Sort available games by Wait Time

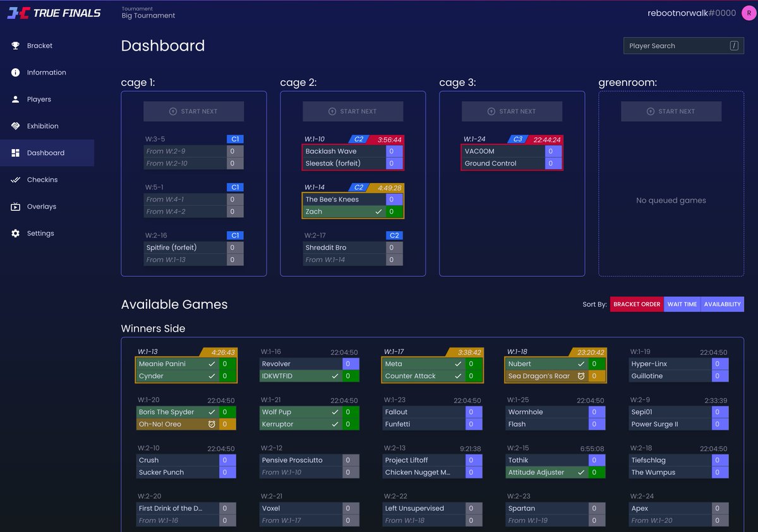[x=682, y=304]
